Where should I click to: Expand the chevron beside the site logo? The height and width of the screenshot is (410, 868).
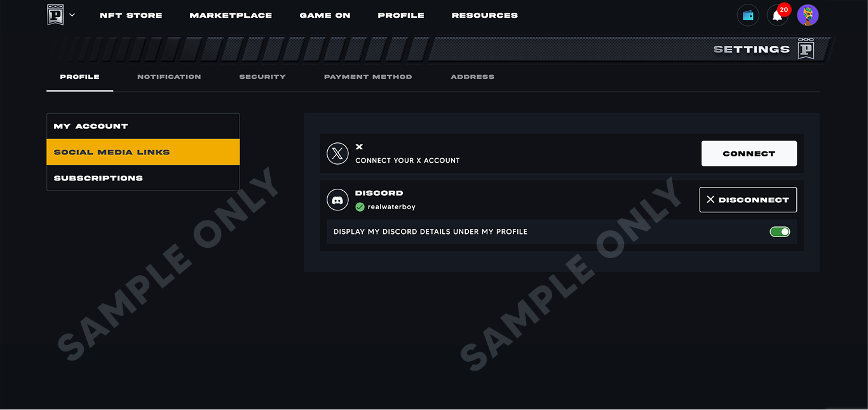(x=72, y=15)
